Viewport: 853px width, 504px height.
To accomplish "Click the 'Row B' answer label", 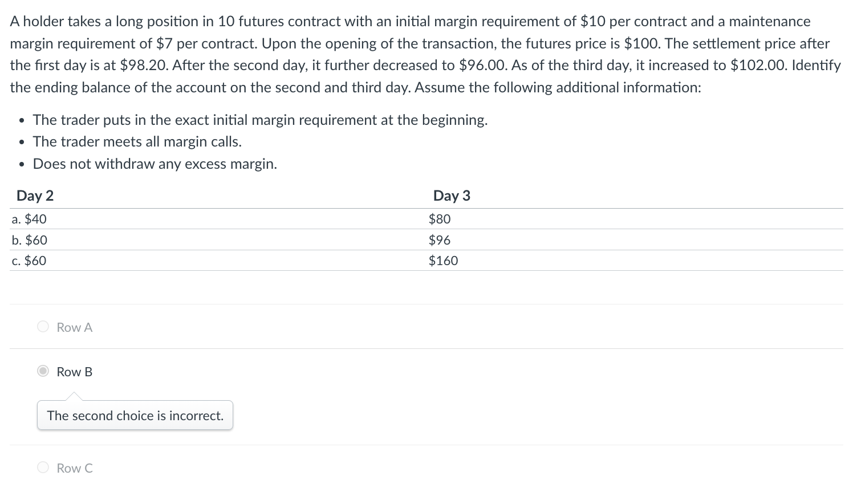I will click(x=75, y=372).
